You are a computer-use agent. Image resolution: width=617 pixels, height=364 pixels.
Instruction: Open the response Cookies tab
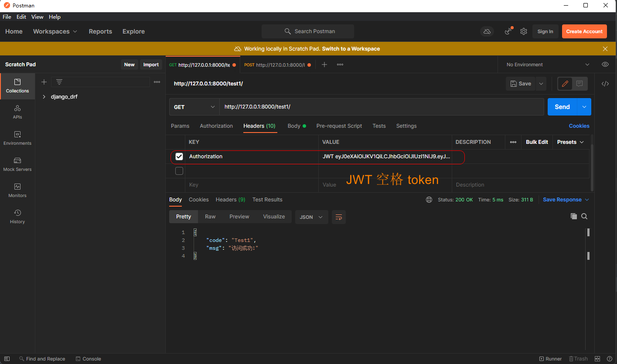click(x=199, y=200)
